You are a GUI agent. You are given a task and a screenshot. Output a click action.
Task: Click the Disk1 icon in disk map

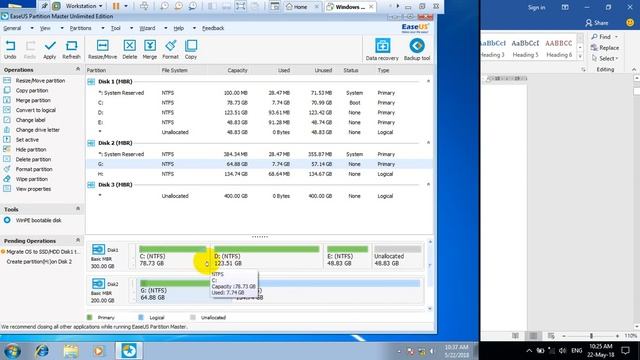coord(98,249)
